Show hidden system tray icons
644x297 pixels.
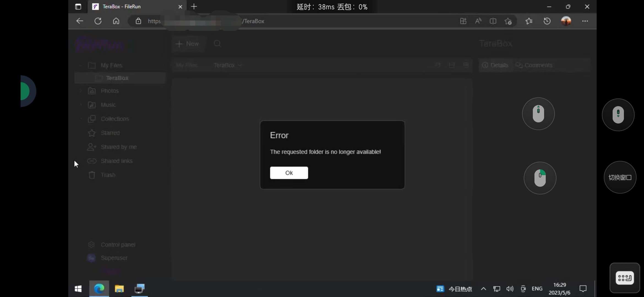point(483,289)
